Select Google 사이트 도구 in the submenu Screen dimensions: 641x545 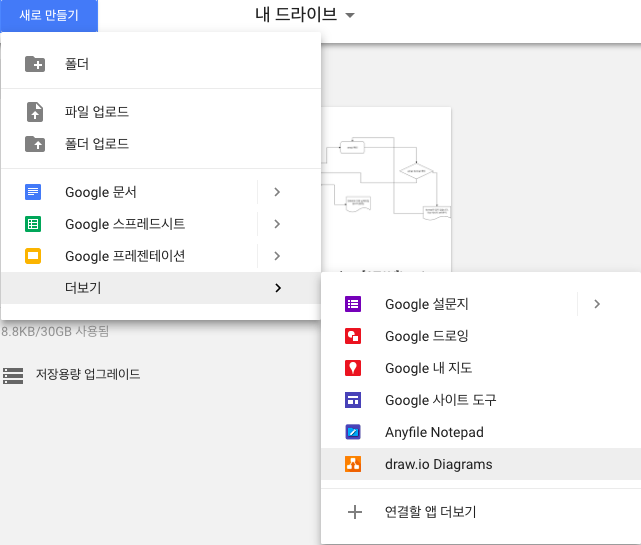481,400
